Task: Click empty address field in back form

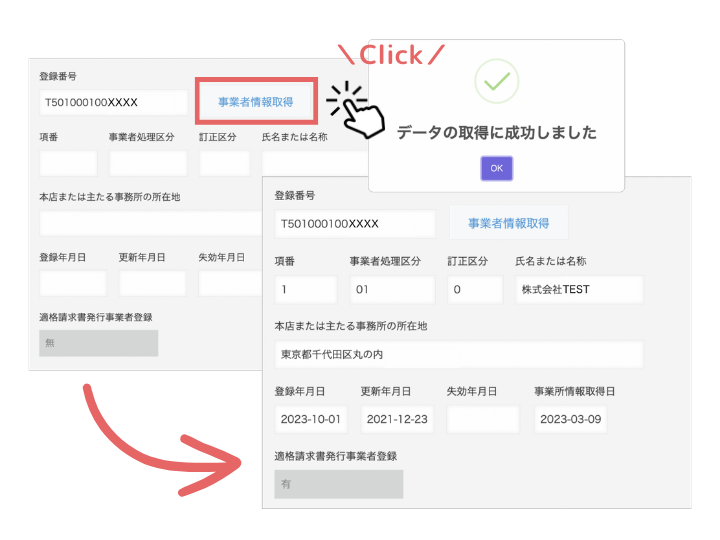Action: pos(151,223)
